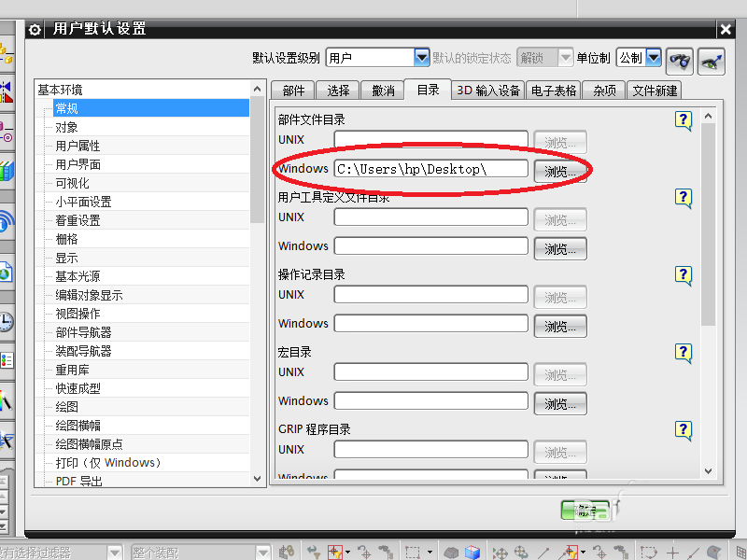This screenshot has width=747, height=560.
Task: Click inside the Windows path input field
Action: [430, 169]
